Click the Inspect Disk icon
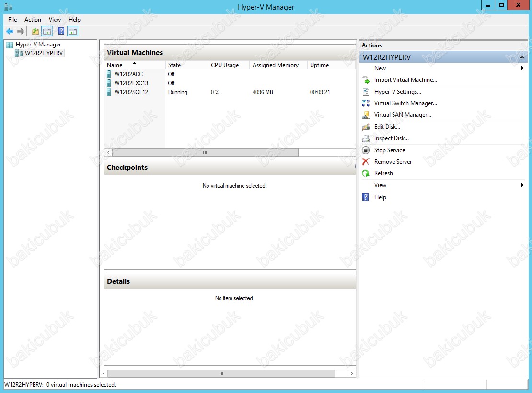The image size is (532, 393). tap(366, 138)
